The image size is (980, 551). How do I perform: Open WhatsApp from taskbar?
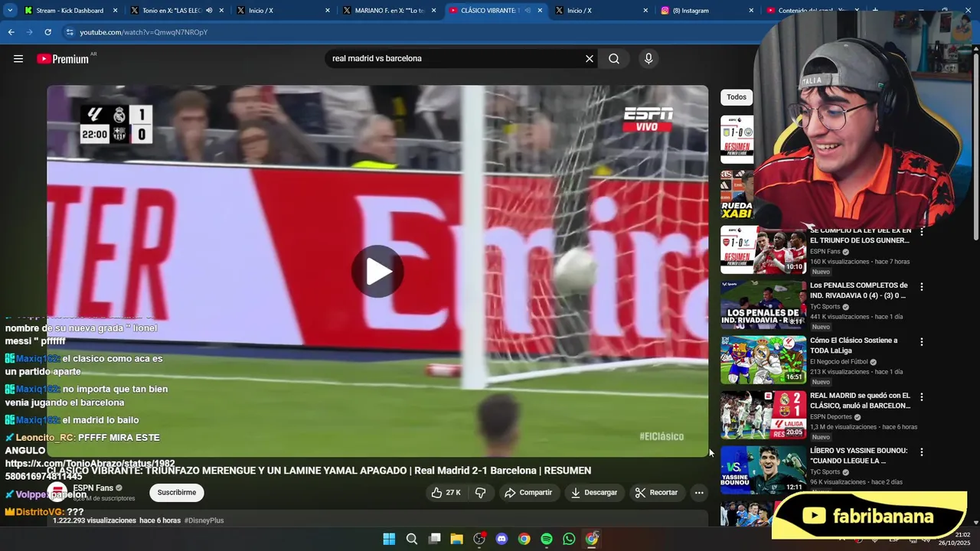tap(569, 539)
